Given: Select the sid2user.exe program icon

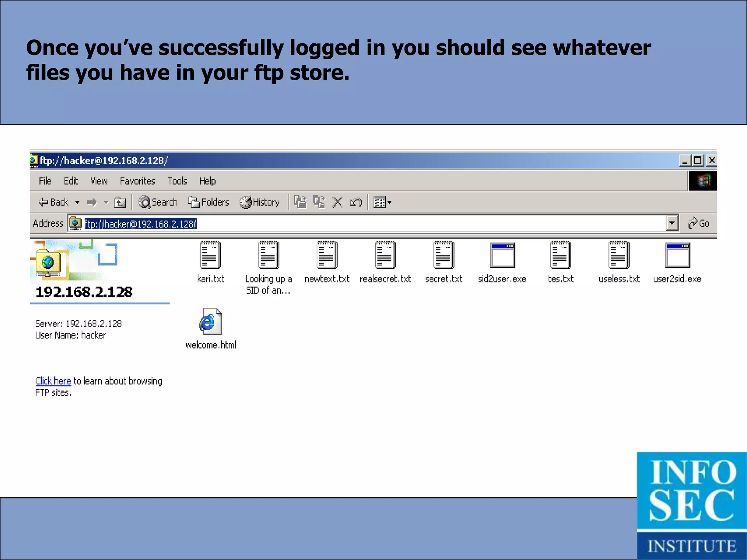Looking at the screenshot, I should (502, 255).
